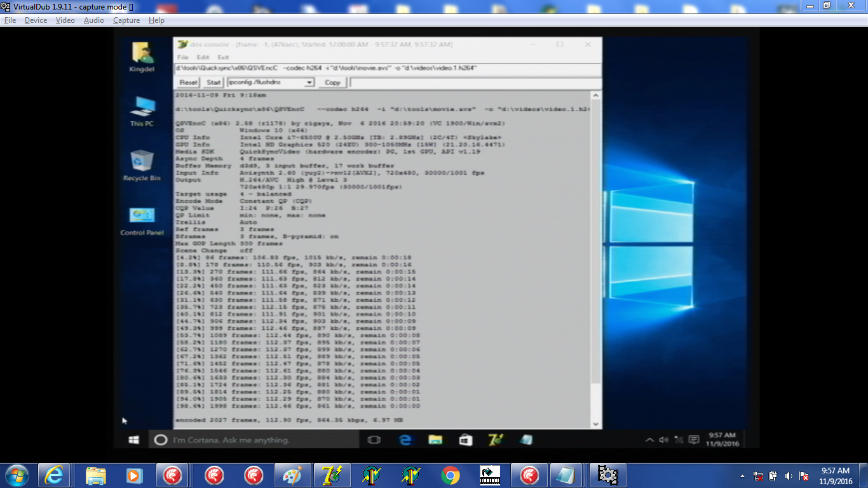
Task: Click the Kingdel user folder desktop icon
Action: pos(142,57)
